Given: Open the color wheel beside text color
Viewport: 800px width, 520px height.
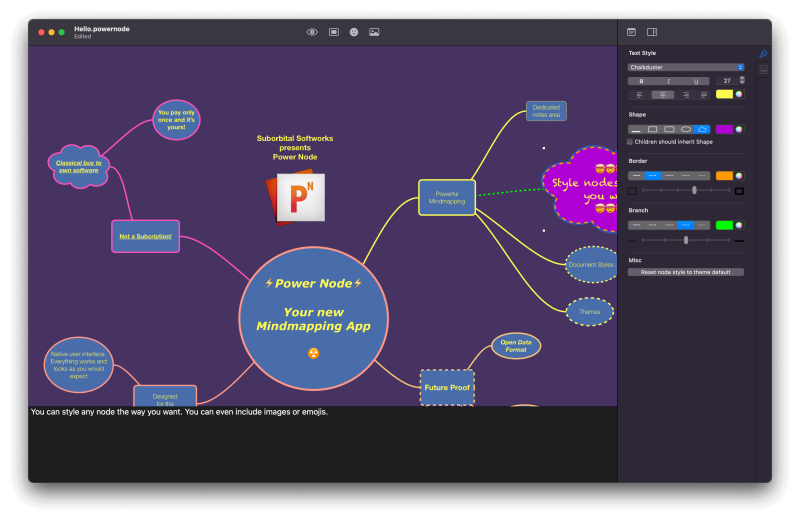Looking at the screenshot, I should click(739, 94).
